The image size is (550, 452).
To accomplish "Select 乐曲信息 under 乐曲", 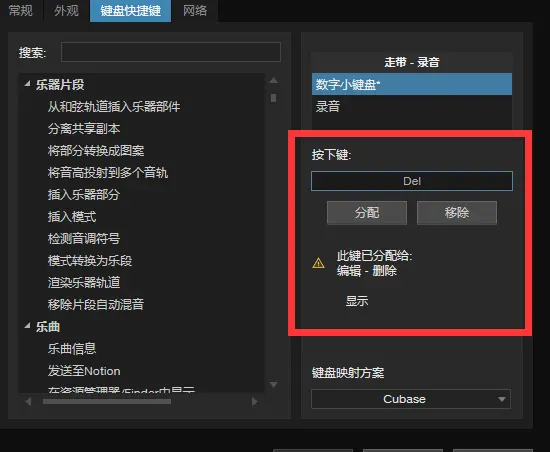I will click(x=72, y=349).
